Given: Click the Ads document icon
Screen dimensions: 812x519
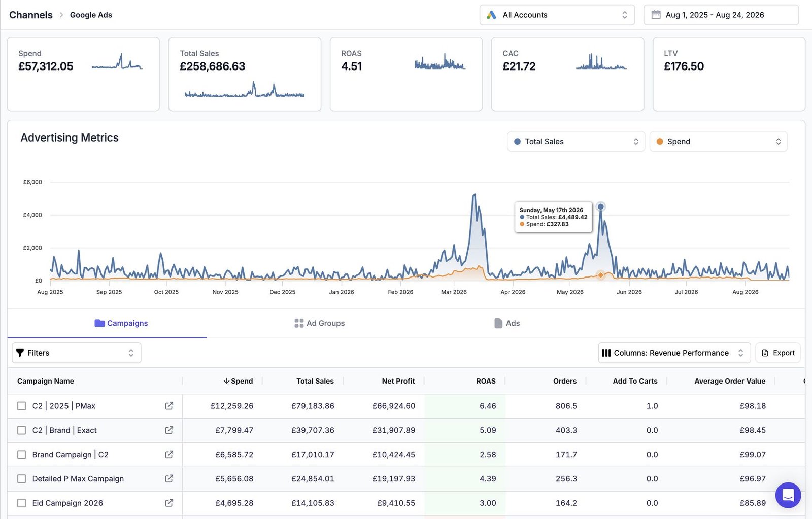Looking at the screenshot, I should pyautogui.click(x=498, y=323).
